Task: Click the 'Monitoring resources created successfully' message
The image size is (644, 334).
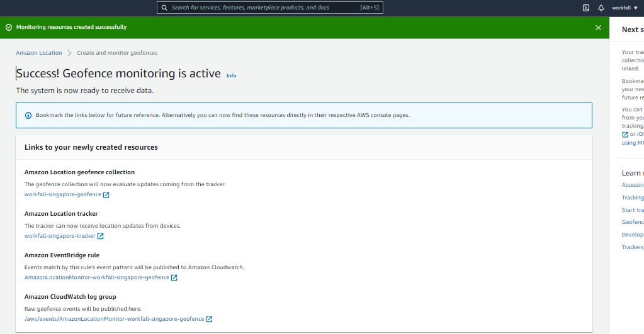Action: coord(72,27)
